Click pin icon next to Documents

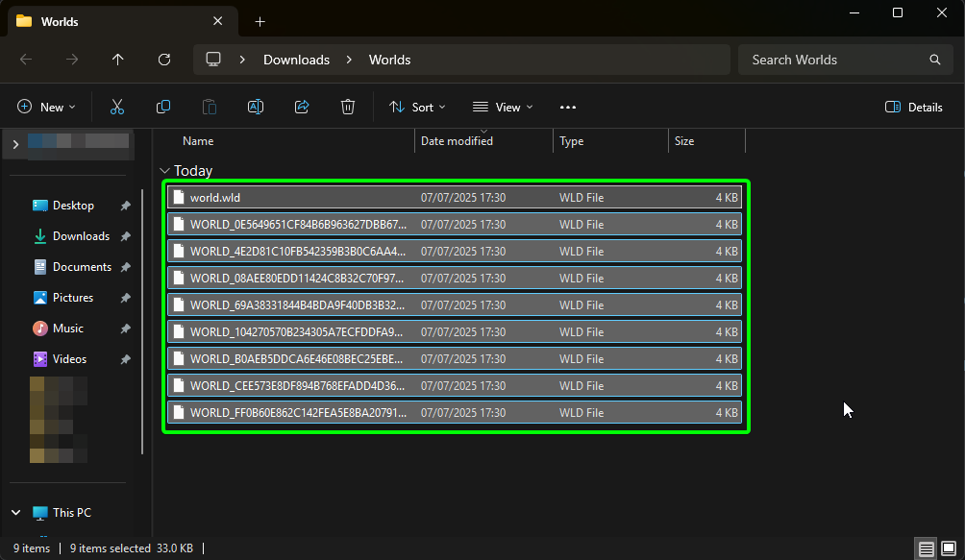(x=126, y=267)
